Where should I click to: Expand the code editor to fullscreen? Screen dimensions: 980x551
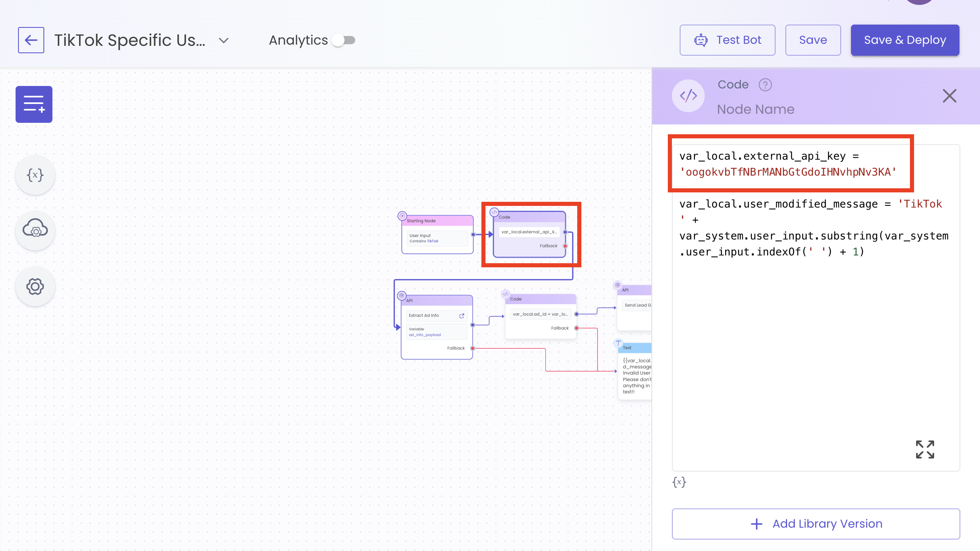coord(925,449)
